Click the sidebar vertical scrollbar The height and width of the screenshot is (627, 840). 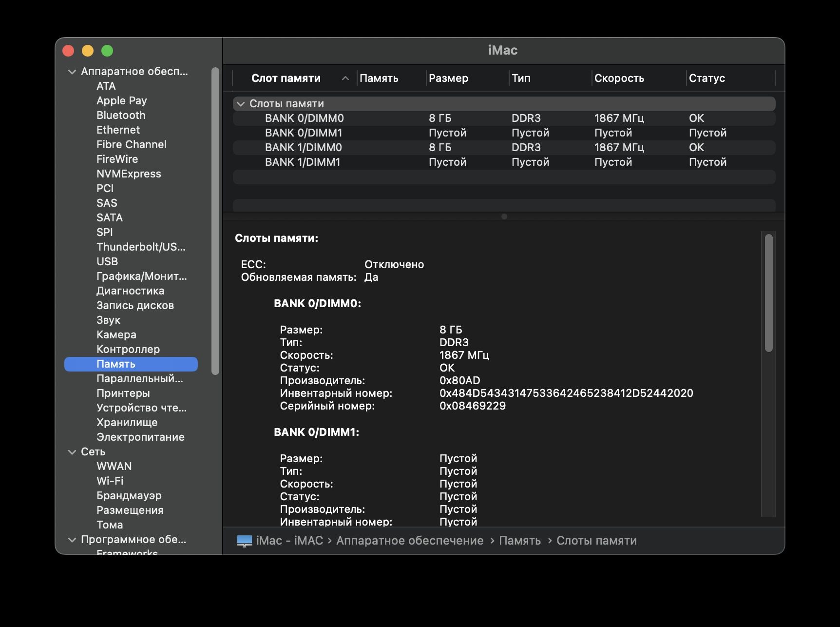pos(215,221)
